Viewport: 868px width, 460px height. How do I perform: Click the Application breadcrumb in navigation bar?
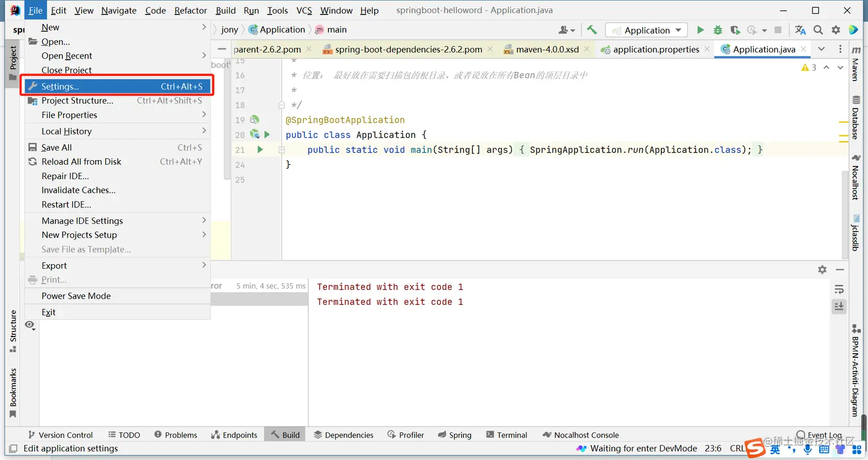(x=276, y=30)
